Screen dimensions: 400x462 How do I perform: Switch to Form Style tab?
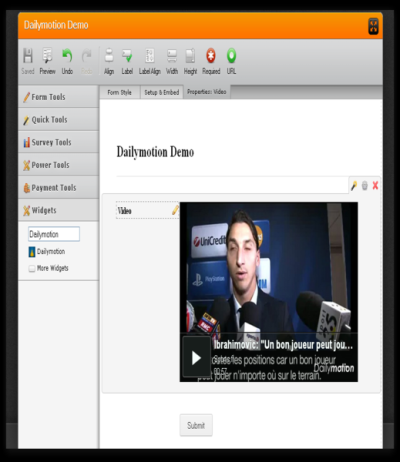click(x=120, y=92)
